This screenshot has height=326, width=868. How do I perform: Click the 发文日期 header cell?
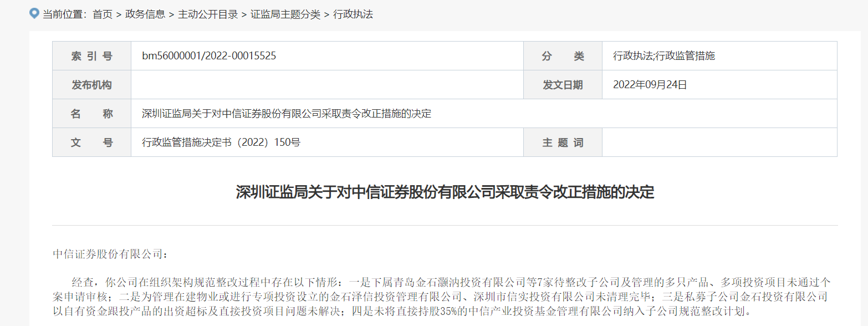[x=563, y=85]
